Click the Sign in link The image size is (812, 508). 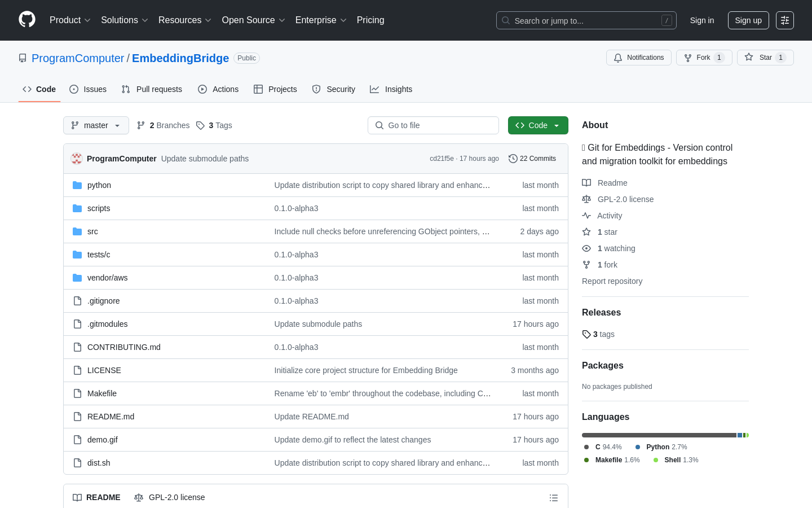(702, 20)
